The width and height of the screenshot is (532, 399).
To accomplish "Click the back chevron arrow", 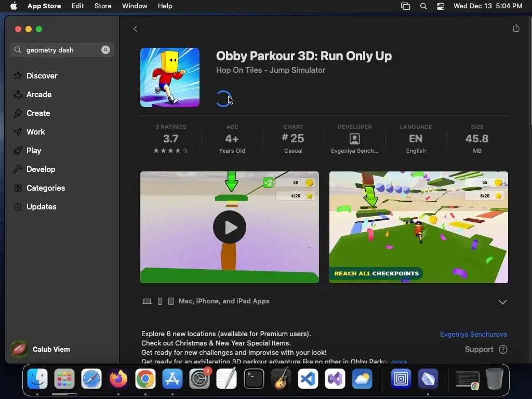I will click(x=135, y=29).
